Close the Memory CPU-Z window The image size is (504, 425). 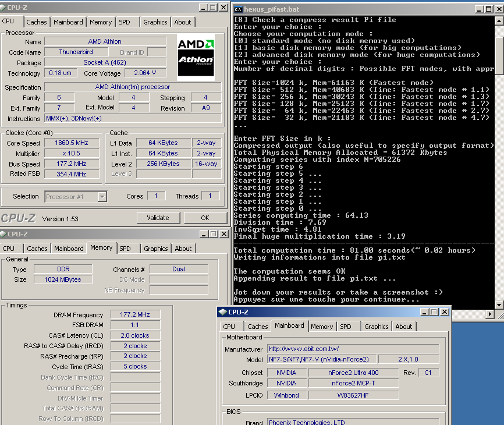click(224, 234)
